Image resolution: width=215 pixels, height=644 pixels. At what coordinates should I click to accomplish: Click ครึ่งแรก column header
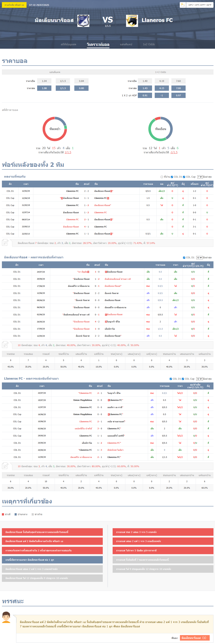pyautogui.click(x=195, y=184)
